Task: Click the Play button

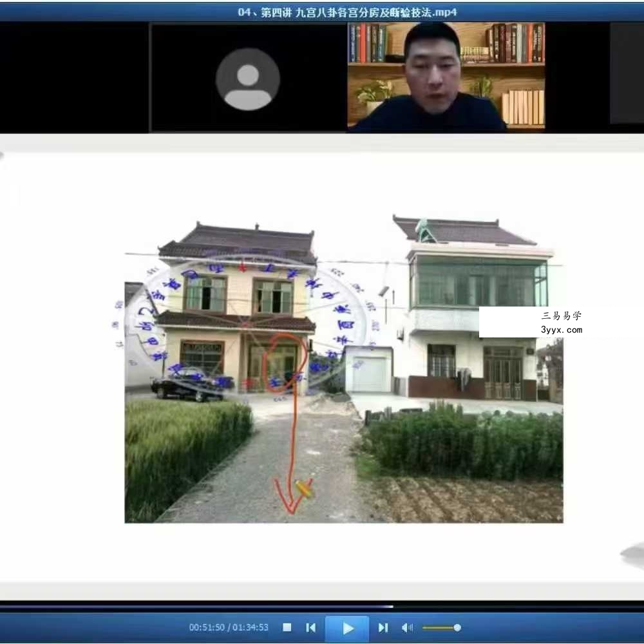Action: 347,629
